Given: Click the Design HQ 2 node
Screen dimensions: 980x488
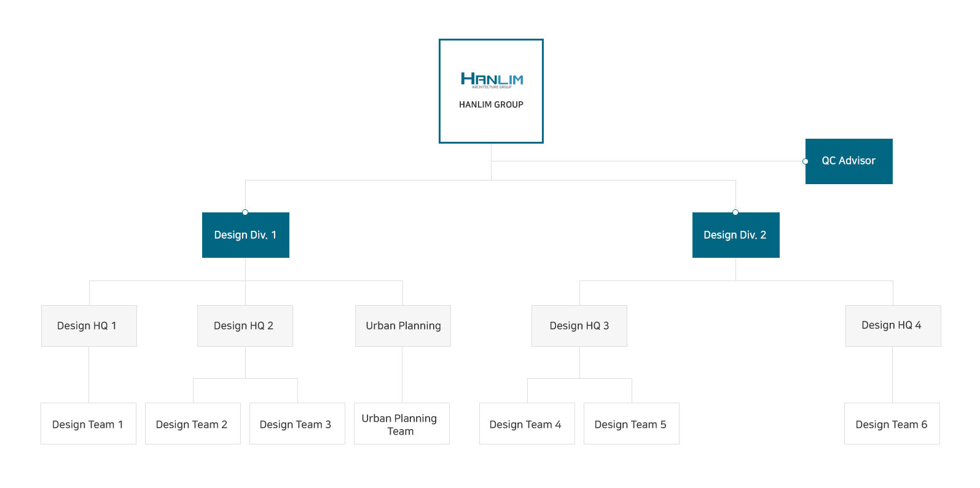Looking at the screenshot, I should 245,326.
